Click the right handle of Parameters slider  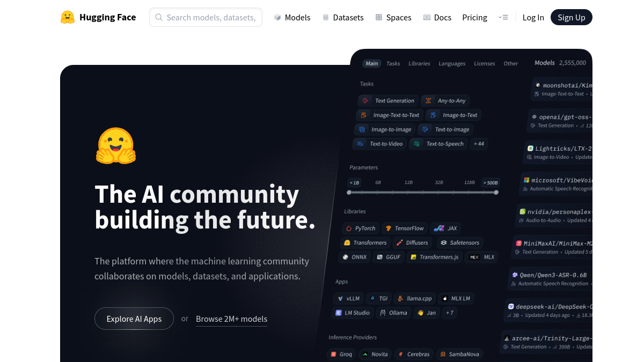point(496,192)
